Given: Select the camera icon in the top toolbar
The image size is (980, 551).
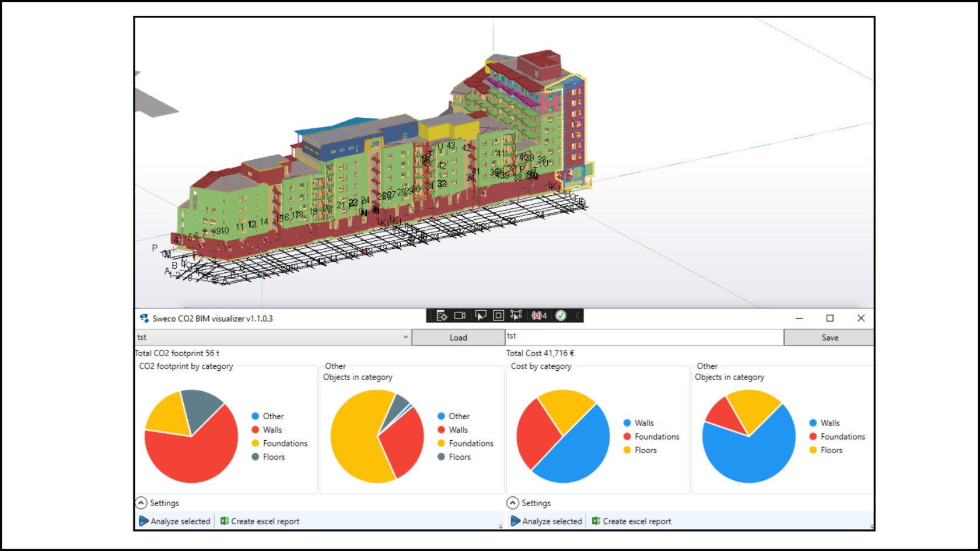Looking at the screenshot, I should point(460,315).
